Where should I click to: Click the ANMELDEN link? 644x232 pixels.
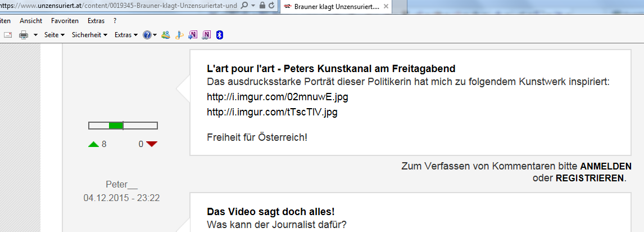tap(603, 167)
